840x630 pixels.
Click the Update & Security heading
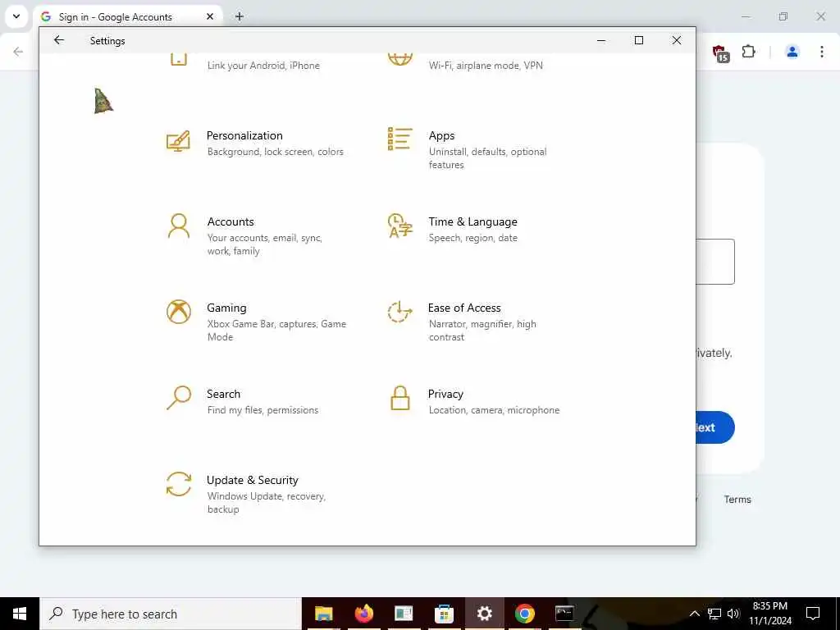pyautogui.click(x=253, y=481)
